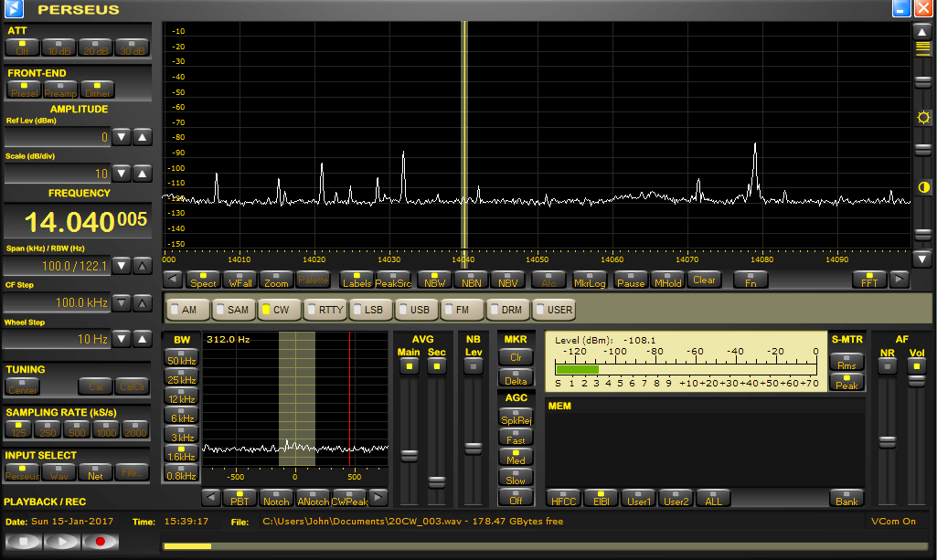Select the USER mode
Viewport: 937px width, 560px height.
[x=555, y=310]
